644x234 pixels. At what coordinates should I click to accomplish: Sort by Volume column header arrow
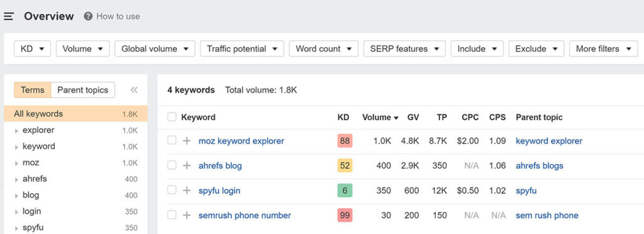(x=396, y=118)
